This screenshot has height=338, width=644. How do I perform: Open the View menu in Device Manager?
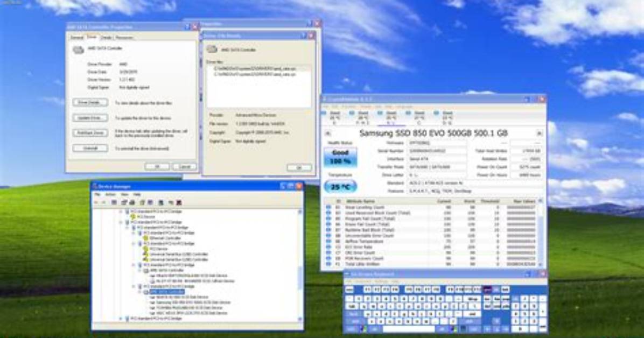[125, 194]
